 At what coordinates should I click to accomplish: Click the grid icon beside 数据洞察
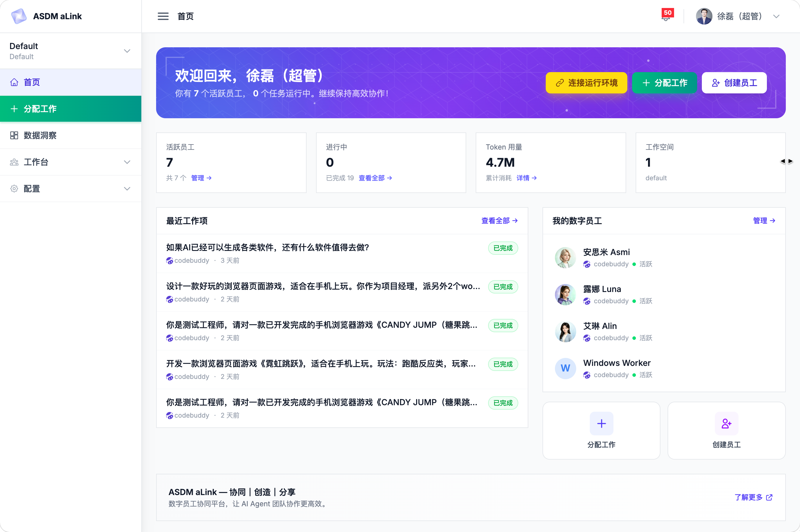(x=14, y=135)
